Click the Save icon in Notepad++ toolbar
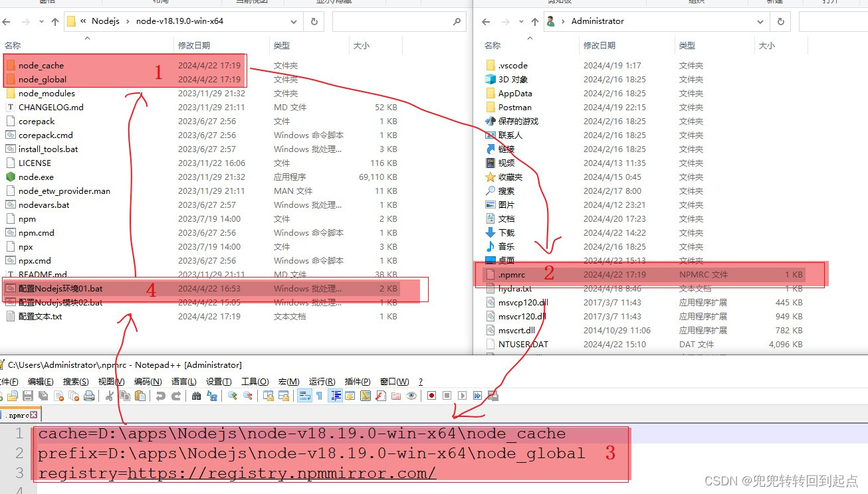Viewport: 868px width, 494px height. click(x=28, y=396)
